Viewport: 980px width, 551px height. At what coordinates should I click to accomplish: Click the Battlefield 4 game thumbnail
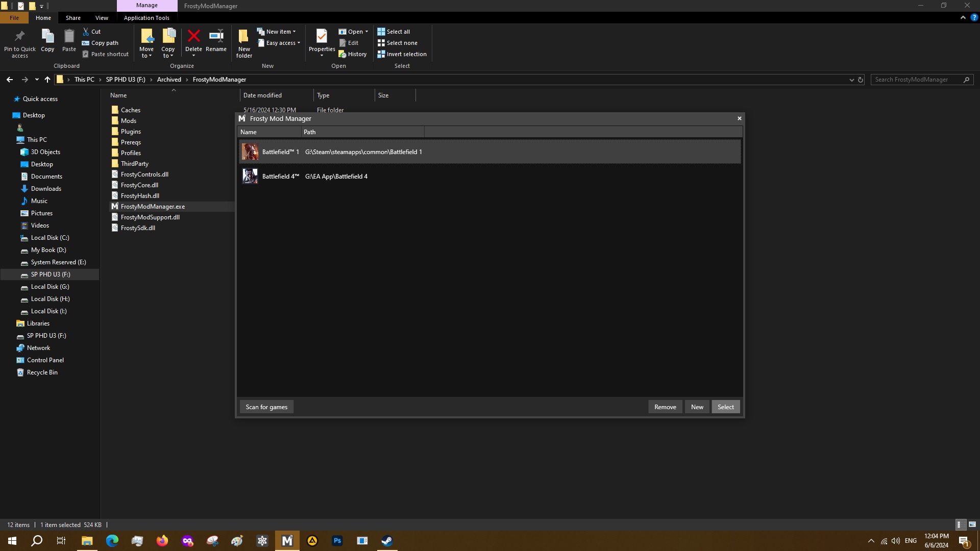[x=250, y=177]
